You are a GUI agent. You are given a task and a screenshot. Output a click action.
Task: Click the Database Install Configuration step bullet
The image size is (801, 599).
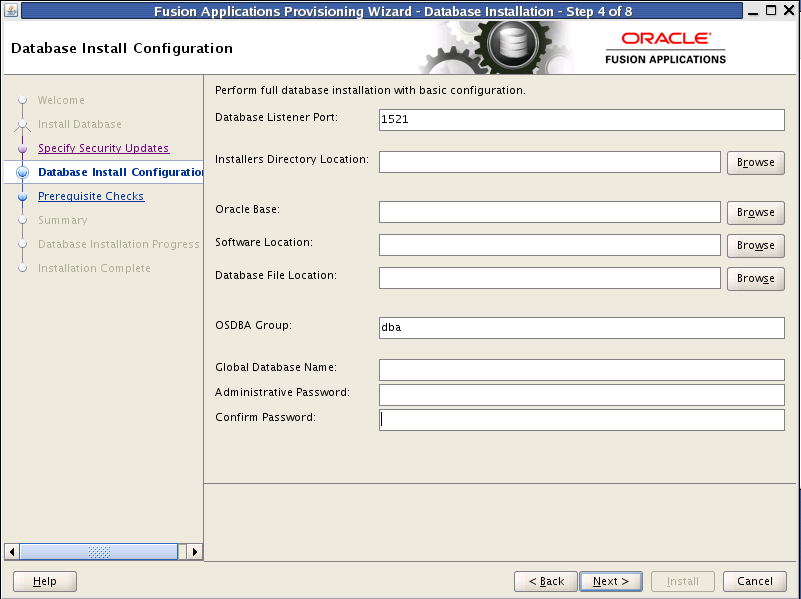(22, 173)
